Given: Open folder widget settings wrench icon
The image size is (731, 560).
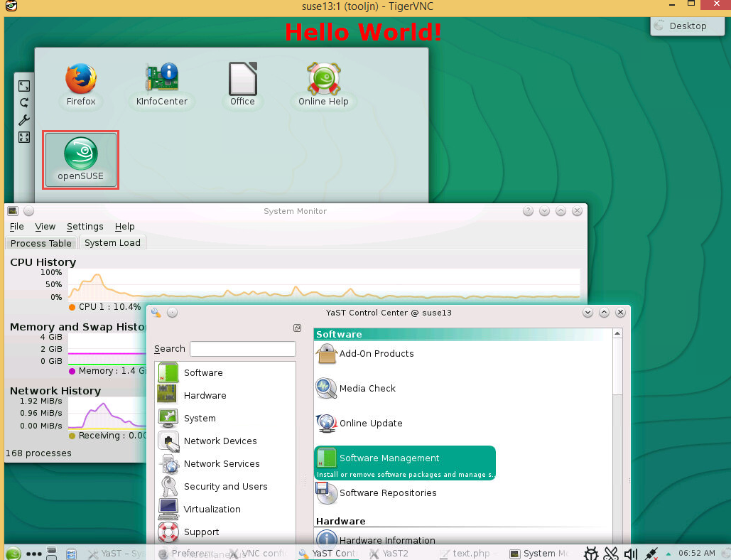Looking at the screenshot, I should pos(24,120).
